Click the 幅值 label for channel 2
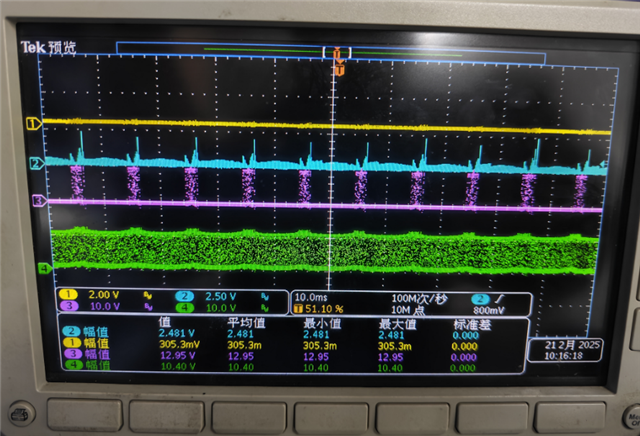Viewport: 640px width, 436px height. point(96,331)
